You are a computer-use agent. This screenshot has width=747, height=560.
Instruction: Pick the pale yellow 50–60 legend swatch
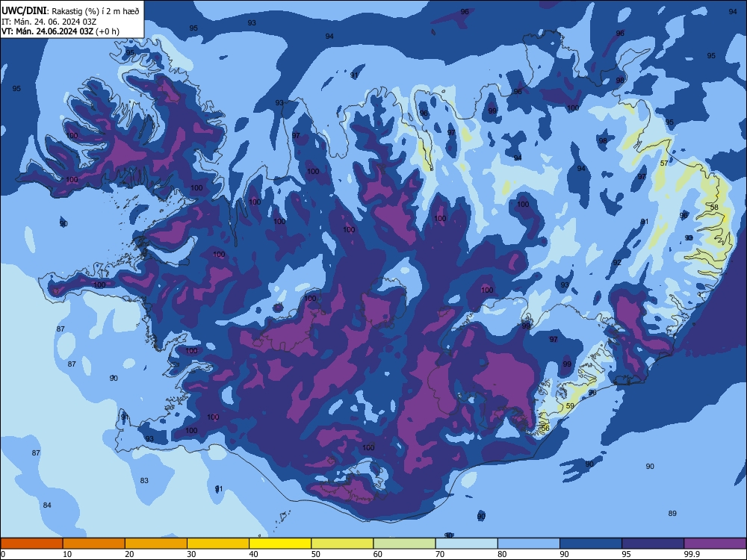pyautogui.click(x=343, y=544)
